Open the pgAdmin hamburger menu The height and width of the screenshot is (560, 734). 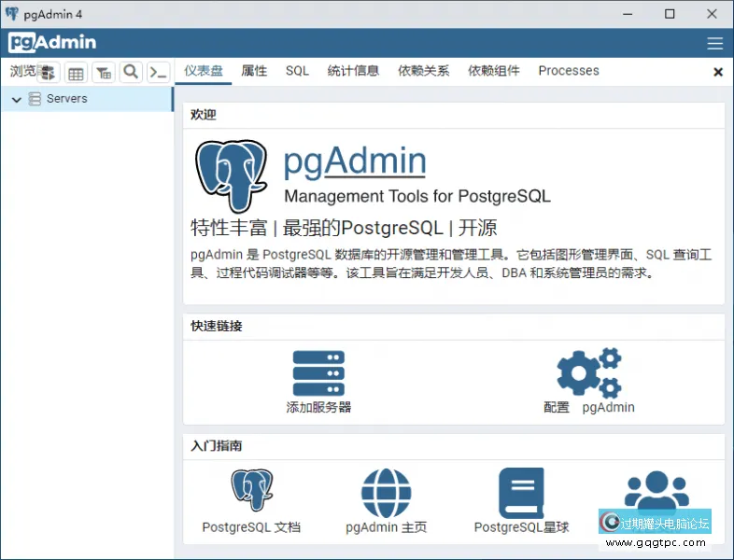714,43
